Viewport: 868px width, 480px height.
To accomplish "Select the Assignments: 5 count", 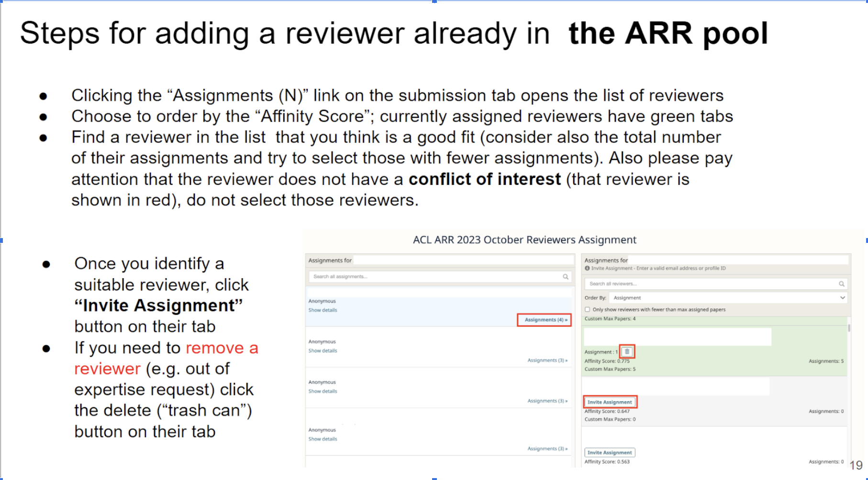I will [826, 361].
